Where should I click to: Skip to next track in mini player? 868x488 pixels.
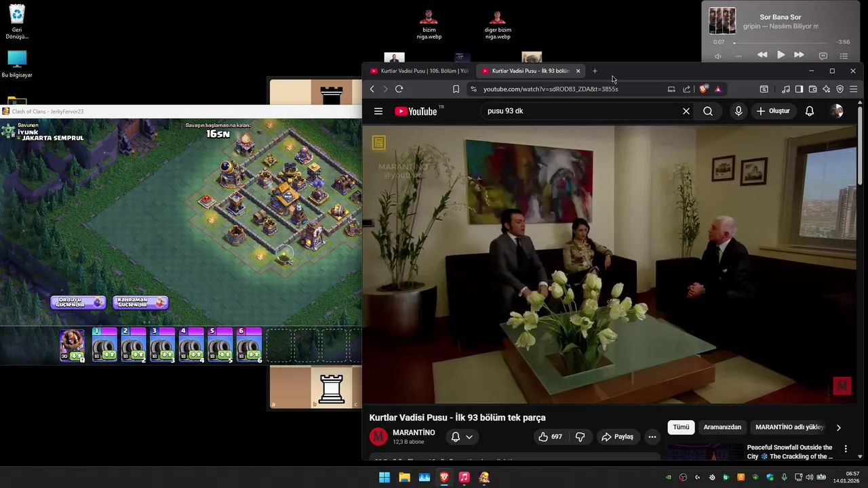click(x=799, y=55)
